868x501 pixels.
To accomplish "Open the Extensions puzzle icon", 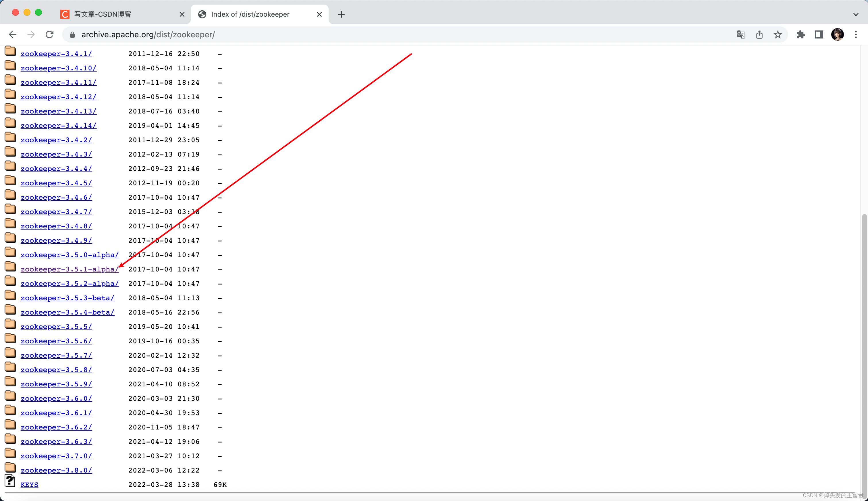I will point(801,34).
